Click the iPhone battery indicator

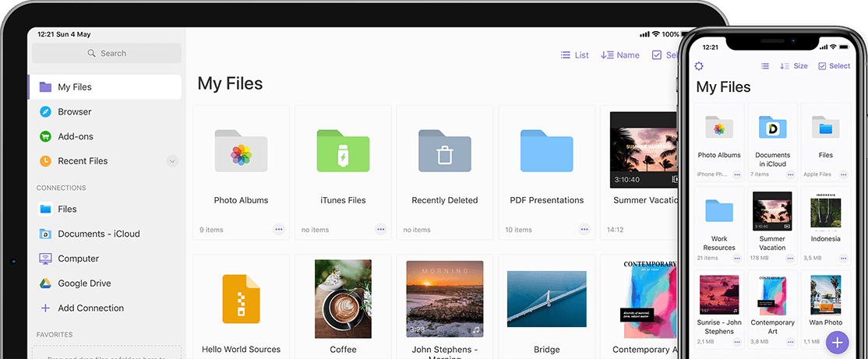pos(844,47)
